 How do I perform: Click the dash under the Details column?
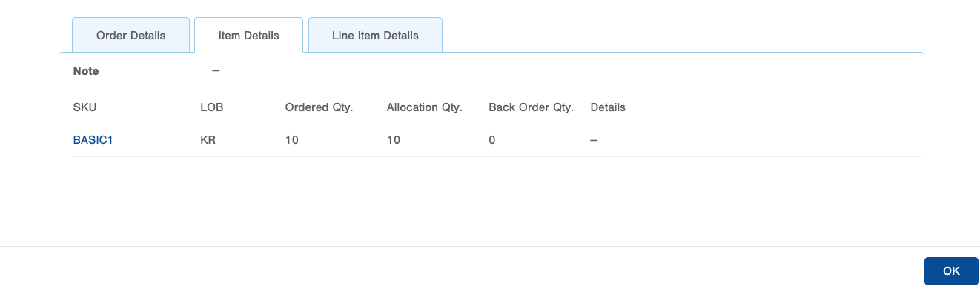(x=594, y=139)
